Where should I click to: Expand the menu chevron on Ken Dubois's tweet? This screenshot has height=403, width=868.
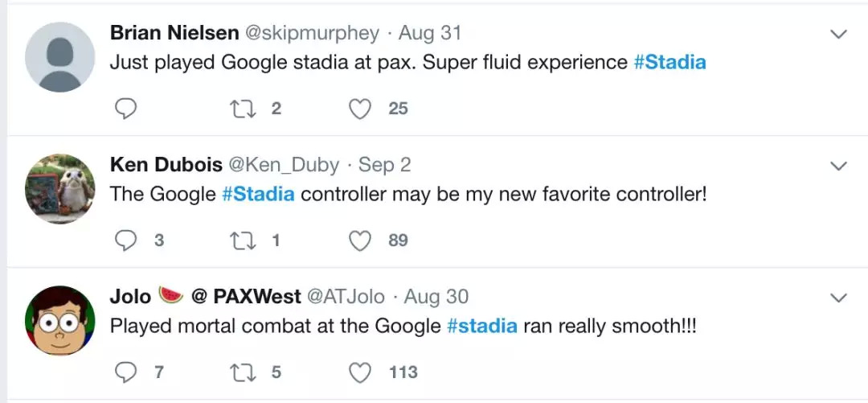click(838, 167)
